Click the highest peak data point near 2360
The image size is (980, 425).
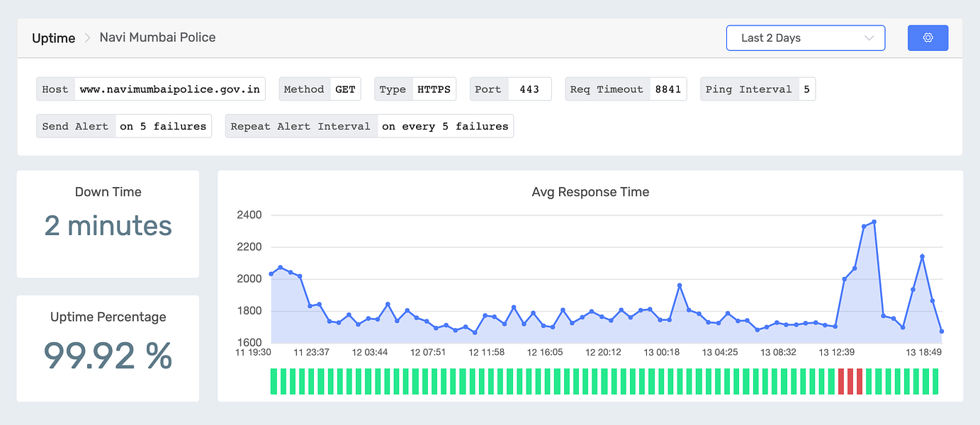874,222
